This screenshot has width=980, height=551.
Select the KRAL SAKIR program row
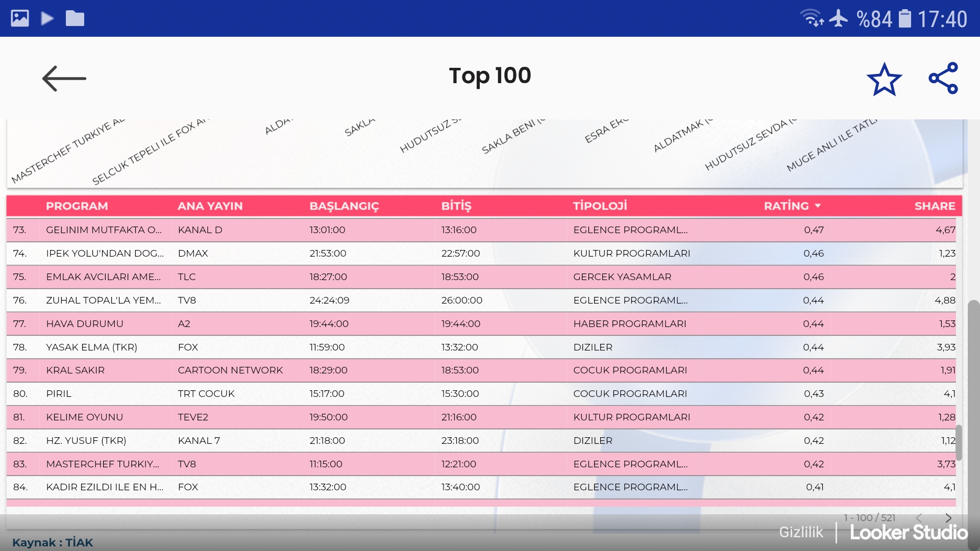click(76, 370)
